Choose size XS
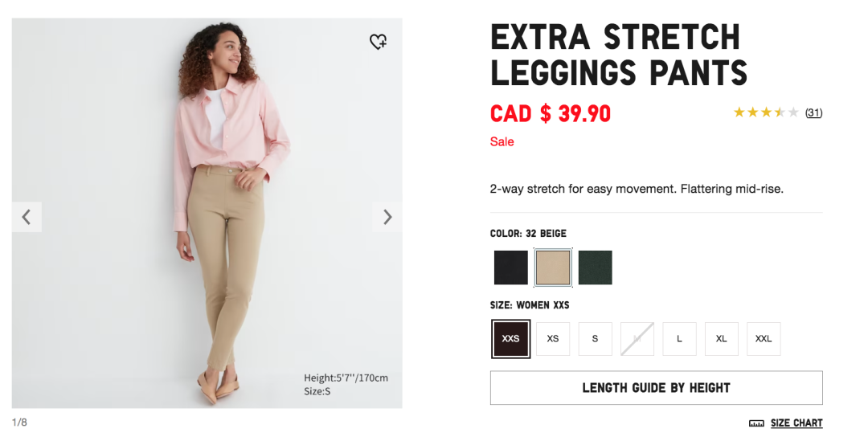This screenshot has width=868, height=441. point(553,339)
